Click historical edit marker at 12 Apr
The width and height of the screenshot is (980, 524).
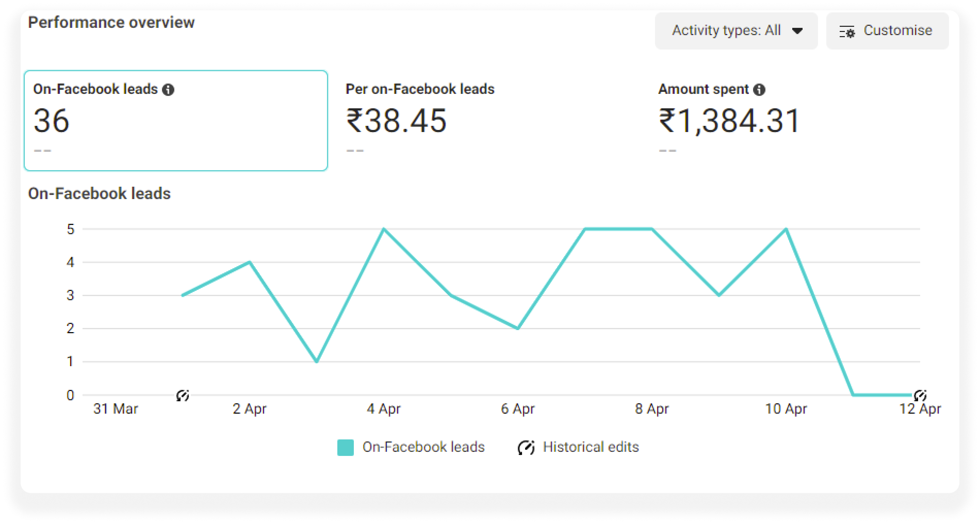[919, 395]
